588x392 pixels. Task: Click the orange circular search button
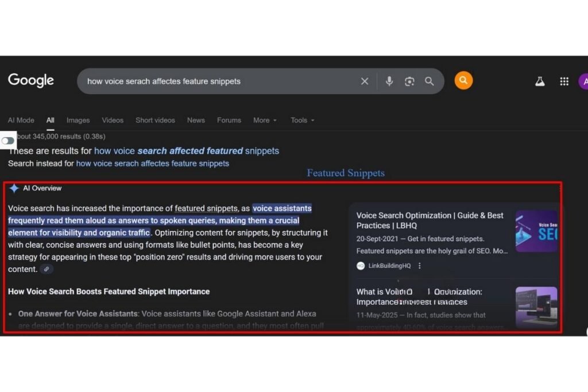coord(463,80)
